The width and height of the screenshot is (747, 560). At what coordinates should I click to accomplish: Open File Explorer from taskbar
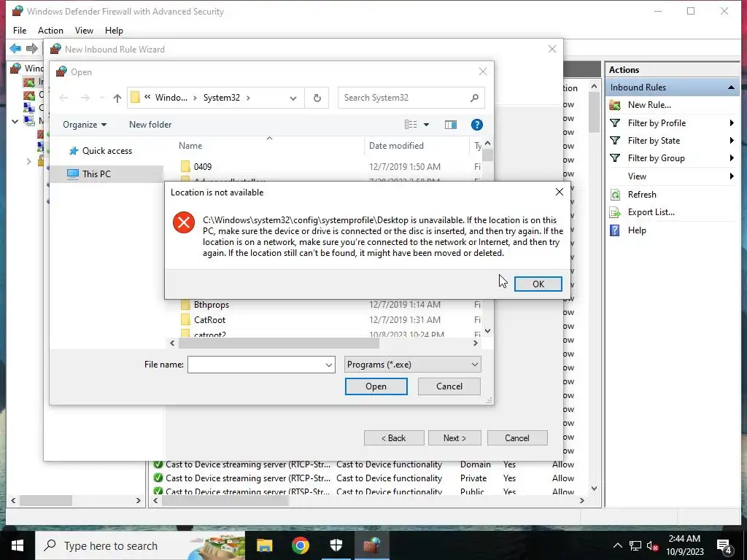264,545
